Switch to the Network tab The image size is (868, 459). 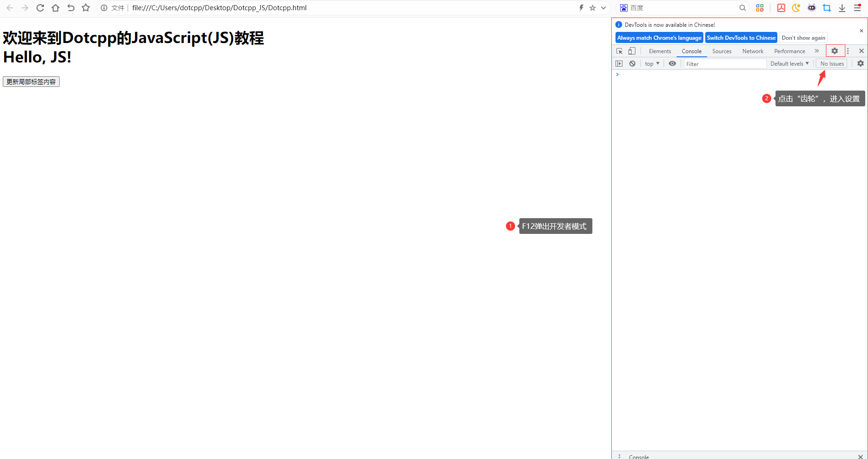[752, 51]
